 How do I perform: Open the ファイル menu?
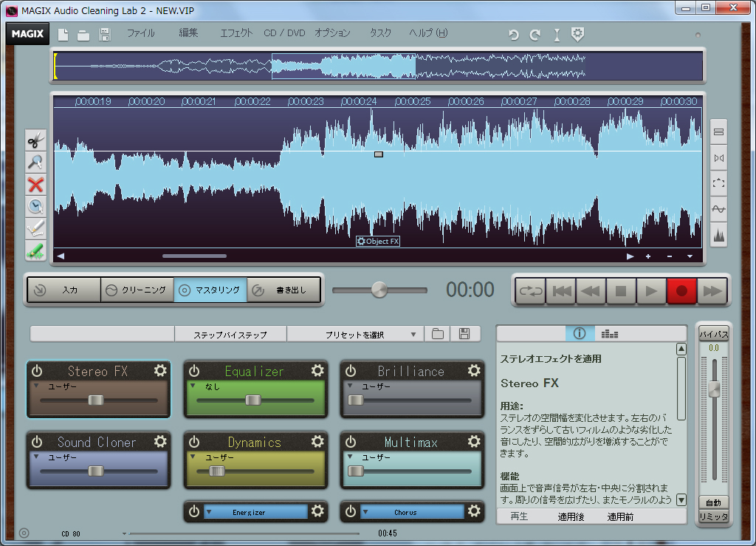coord(141,33)
